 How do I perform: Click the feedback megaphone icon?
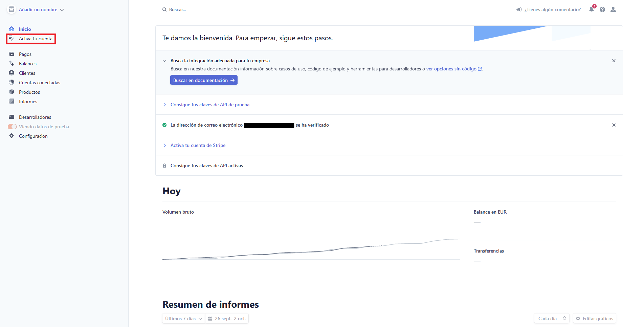tap(519, 9)
